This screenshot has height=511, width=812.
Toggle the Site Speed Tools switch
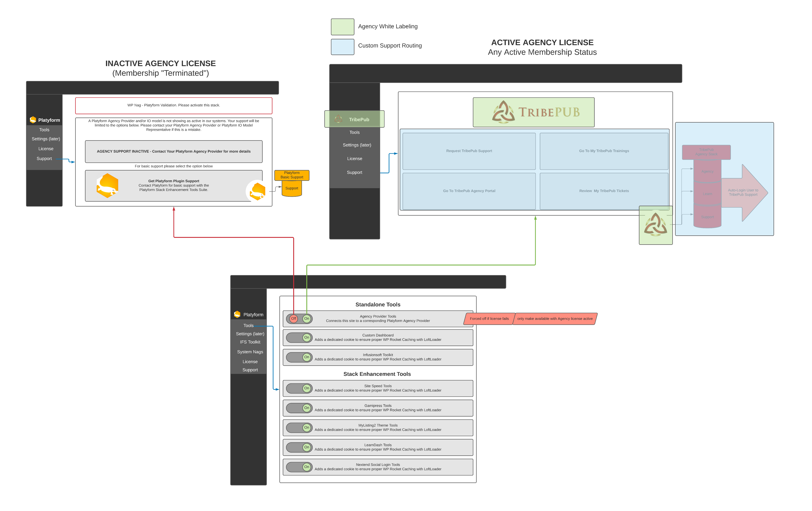click(x=300, y=388)
